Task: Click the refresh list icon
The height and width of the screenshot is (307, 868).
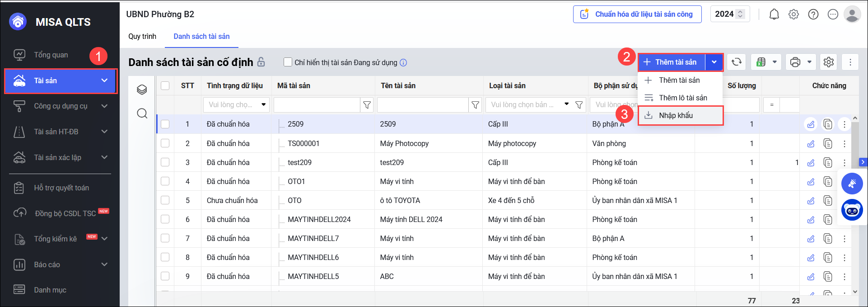Action: (x=737, y=62)
